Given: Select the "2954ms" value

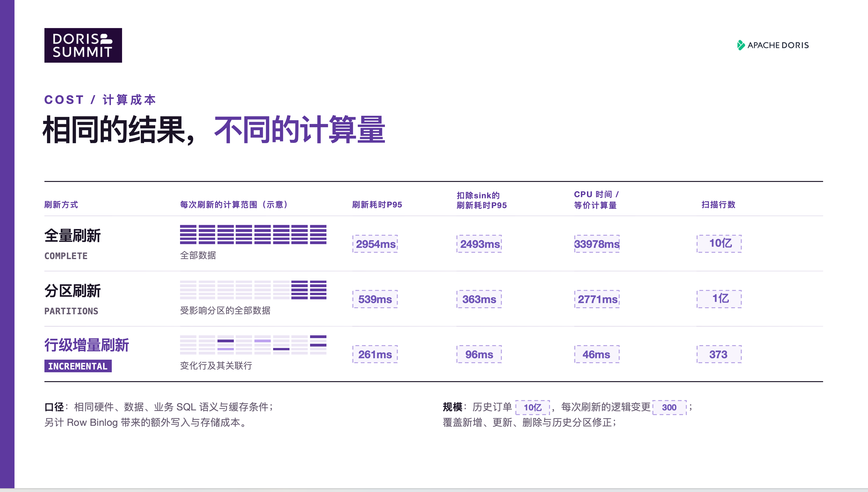Looking at the screenshot, I should (375, 244).
